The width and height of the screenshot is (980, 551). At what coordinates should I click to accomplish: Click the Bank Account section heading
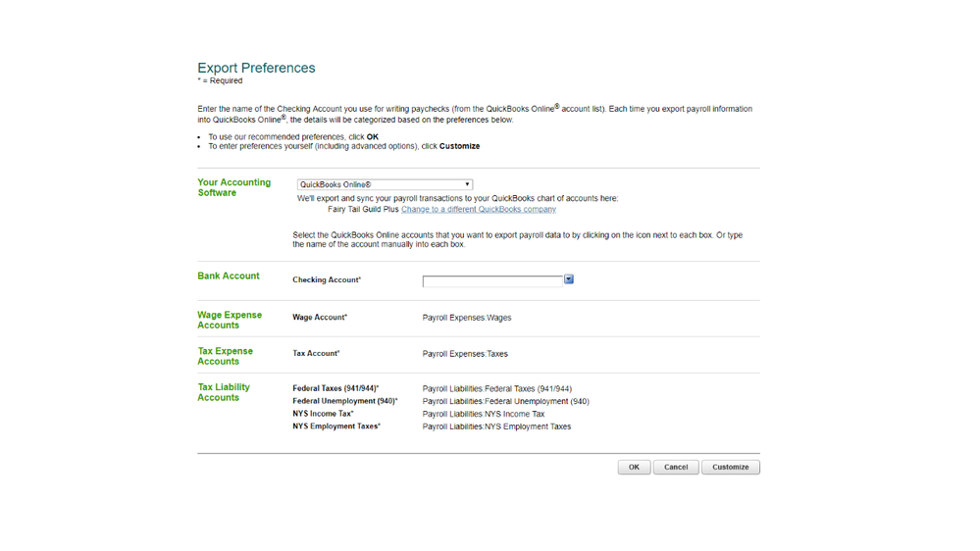(229, 276)
